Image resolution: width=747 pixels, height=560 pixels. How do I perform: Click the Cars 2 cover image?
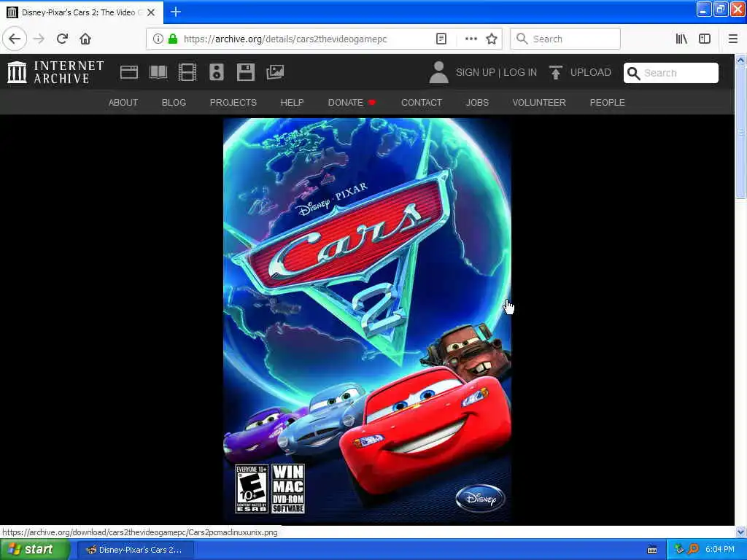tap(368, 321)
